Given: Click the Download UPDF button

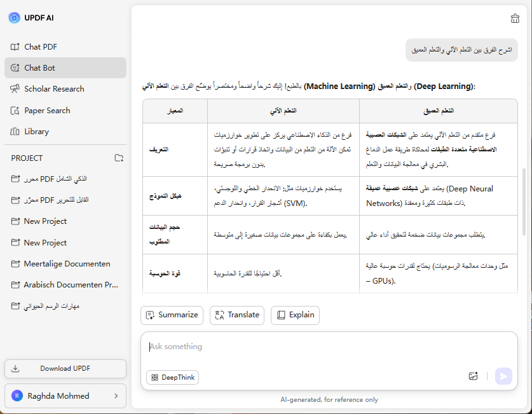Looking at the screenshot, I should point(65,368).
